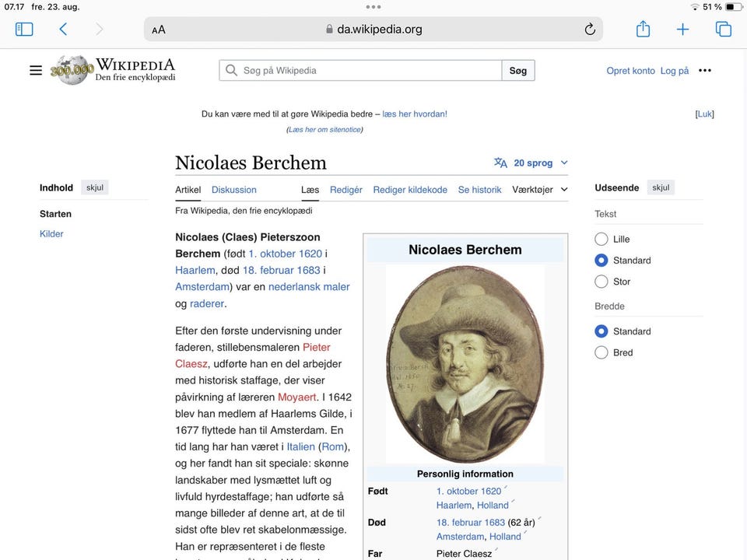
Task: Open the Share sheet
Action: pos(643,28)
